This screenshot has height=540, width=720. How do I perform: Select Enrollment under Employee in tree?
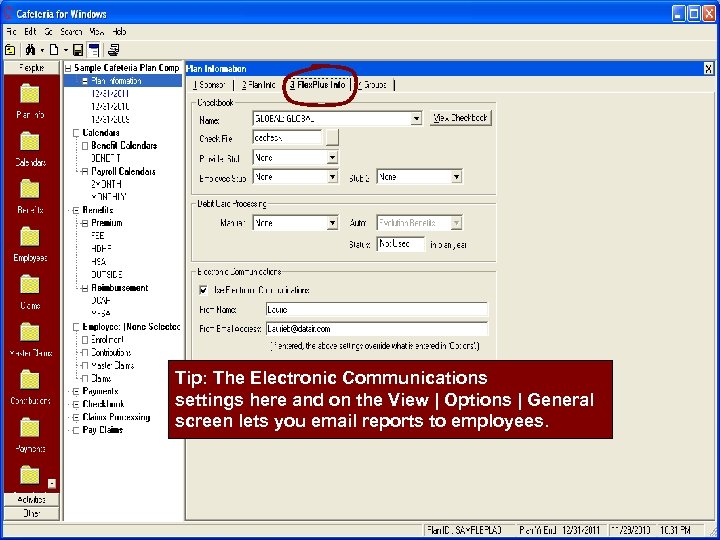pyautogui.click(x=107, y=340)
